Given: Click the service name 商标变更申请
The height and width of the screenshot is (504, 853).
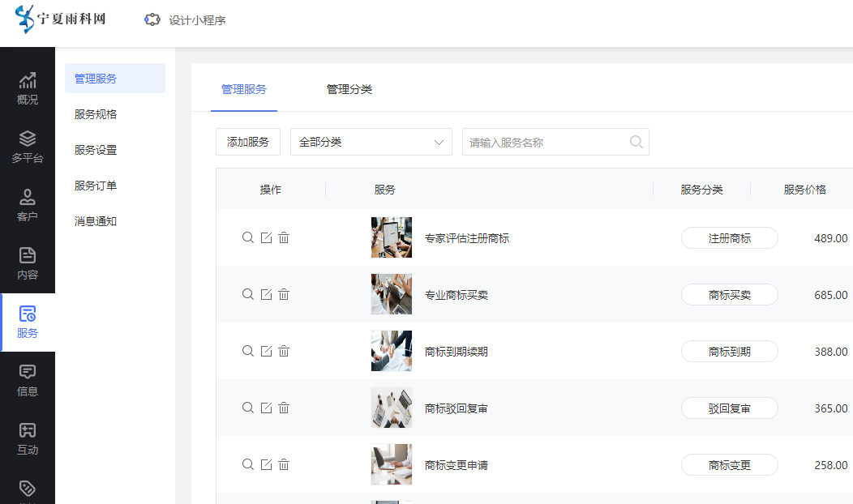Looking at the screenshot, I should 456,465.
